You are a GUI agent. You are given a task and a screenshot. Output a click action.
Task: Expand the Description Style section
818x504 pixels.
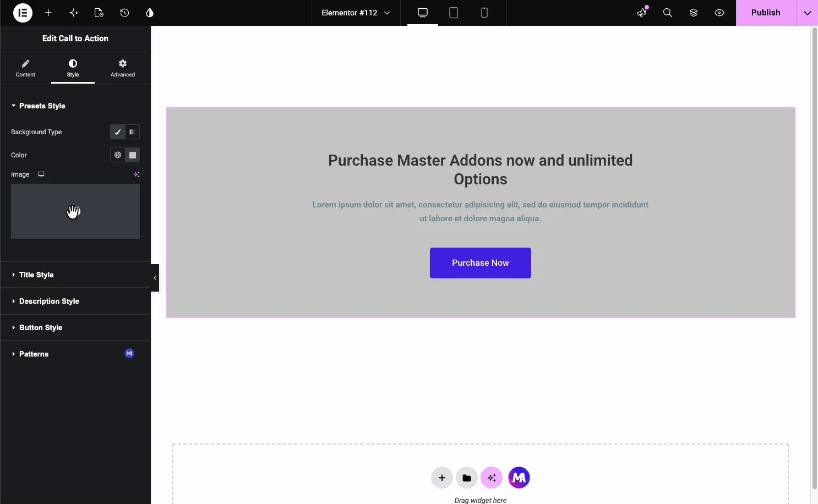pyautogui.click(x=75, y=301)
